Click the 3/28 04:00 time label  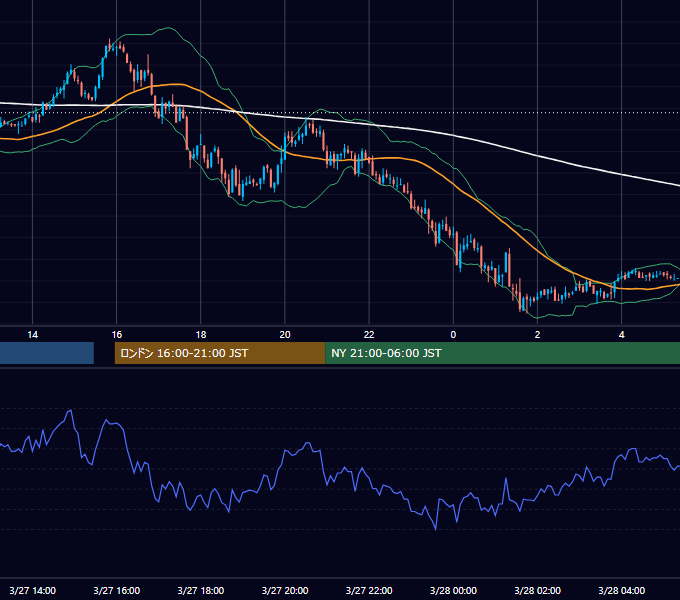[621, 590]
